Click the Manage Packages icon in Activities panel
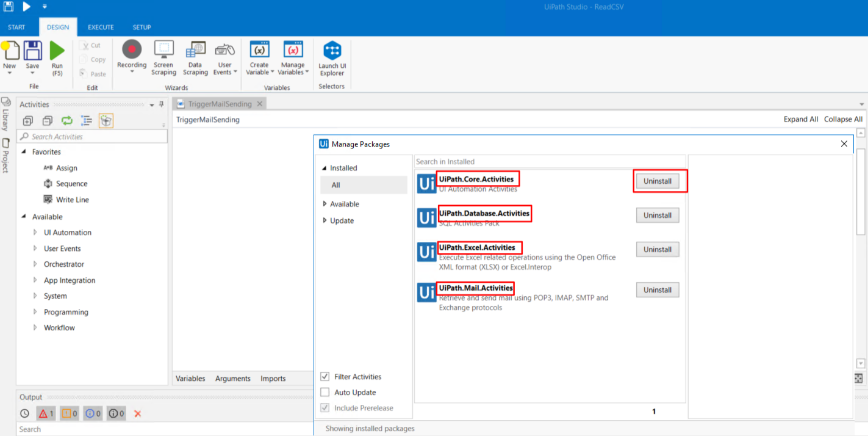This screenshot has height=436, width=868. tap(106, 121)
